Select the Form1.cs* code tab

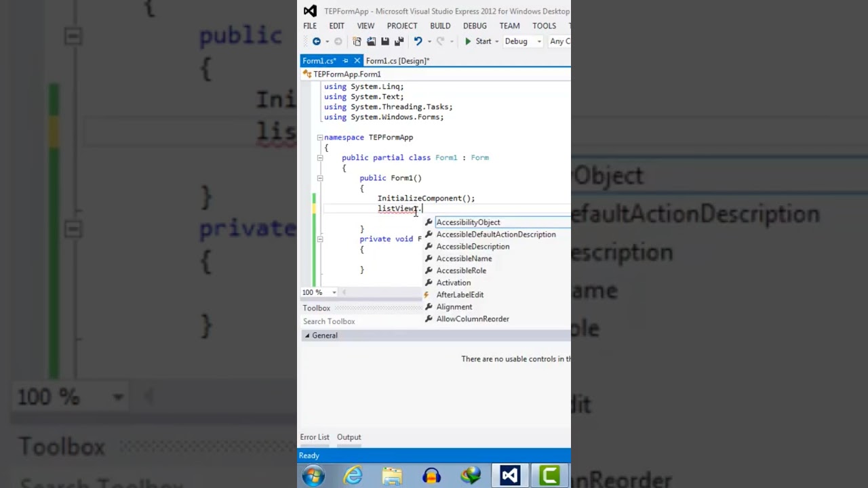319,61
